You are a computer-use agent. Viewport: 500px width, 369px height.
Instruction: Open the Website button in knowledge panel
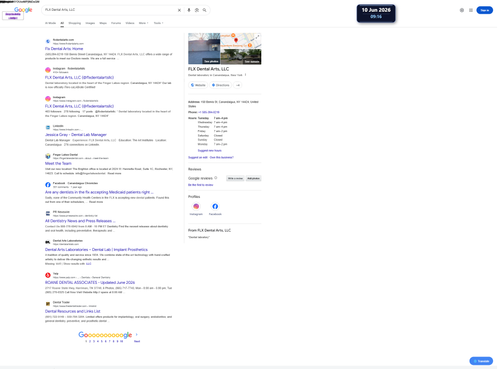point(198,85)
